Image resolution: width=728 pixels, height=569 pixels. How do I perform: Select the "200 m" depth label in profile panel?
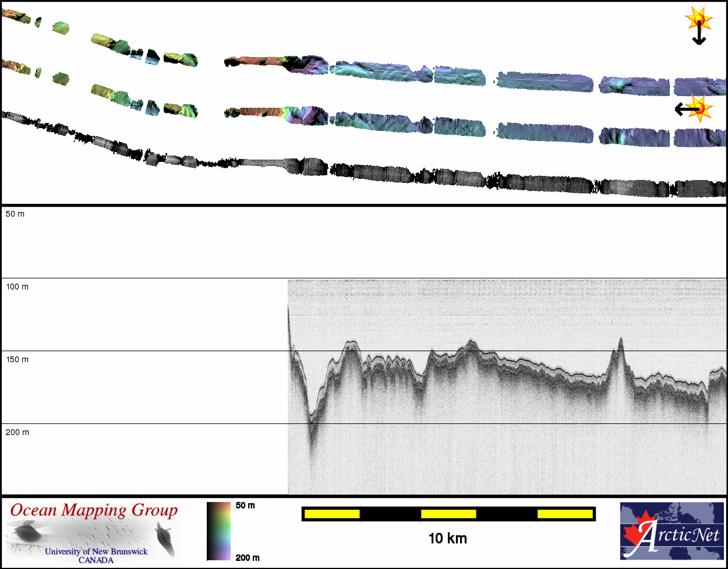tap(17, 433)
